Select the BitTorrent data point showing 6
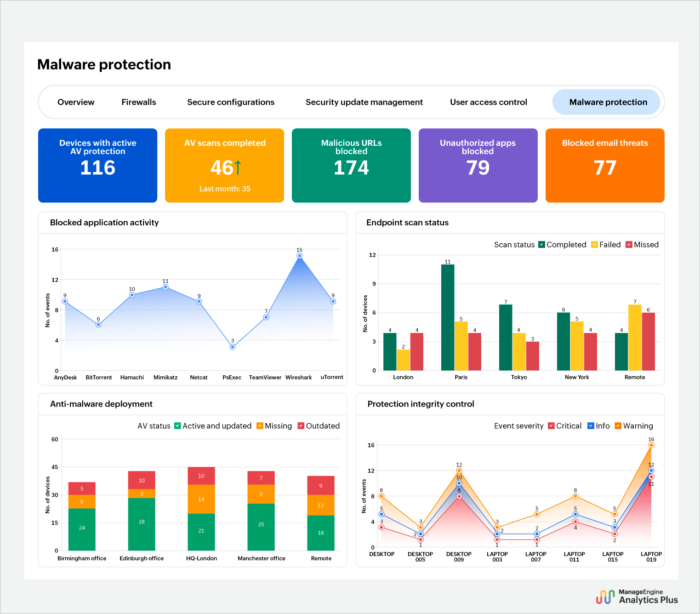The image size is (700, 614). (x=98, y=325)
